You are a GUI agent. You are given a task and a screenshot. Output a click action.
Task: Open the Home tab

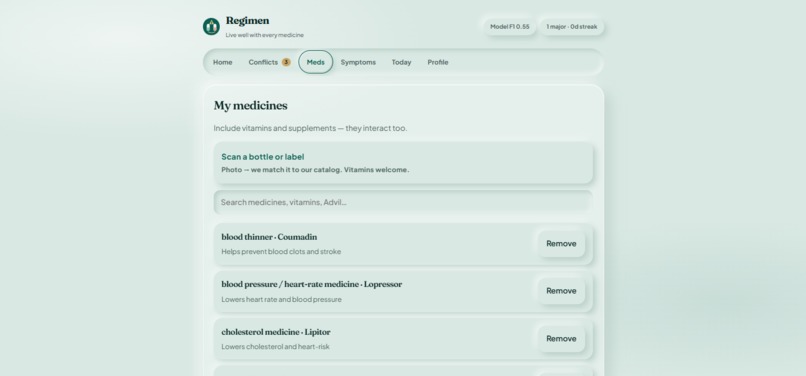coord(223,62)
